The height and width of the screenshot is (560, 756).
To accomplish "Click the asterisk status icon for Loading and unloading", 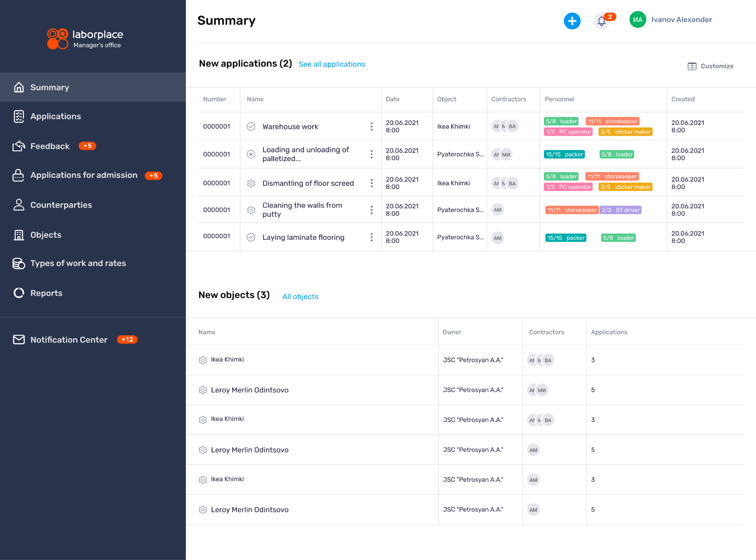I will coord(251,154).
